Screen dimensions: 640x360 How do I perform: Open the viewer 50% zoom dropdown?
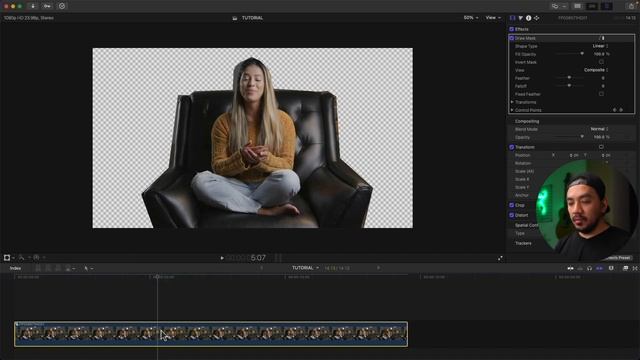pyautogui.click(x=471, y=18)
